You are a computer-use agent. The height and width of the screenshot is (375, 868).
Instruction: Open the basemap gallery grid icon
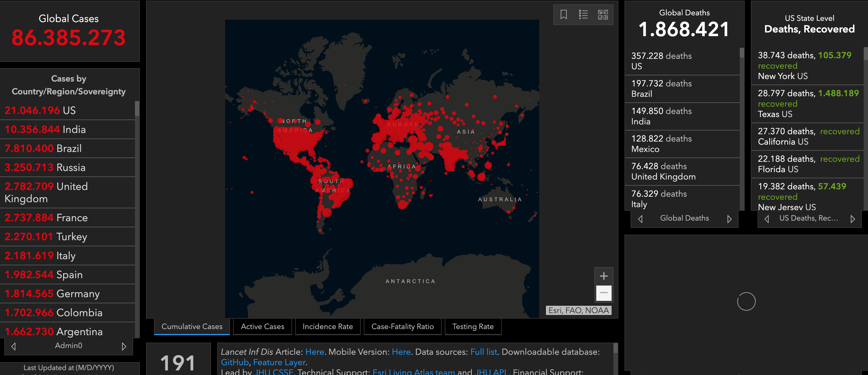coord(602,14)
